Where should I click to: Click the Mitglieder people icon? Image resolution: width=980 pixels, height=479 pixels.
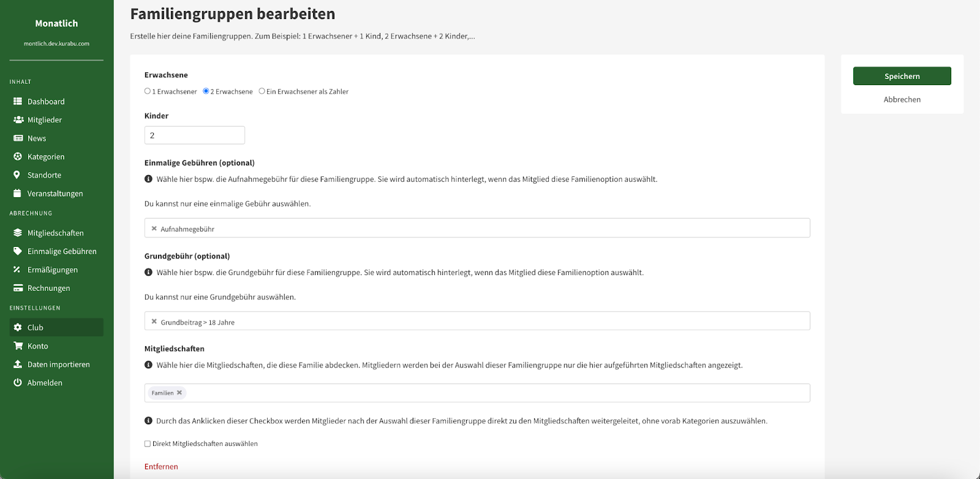point(18,120)
